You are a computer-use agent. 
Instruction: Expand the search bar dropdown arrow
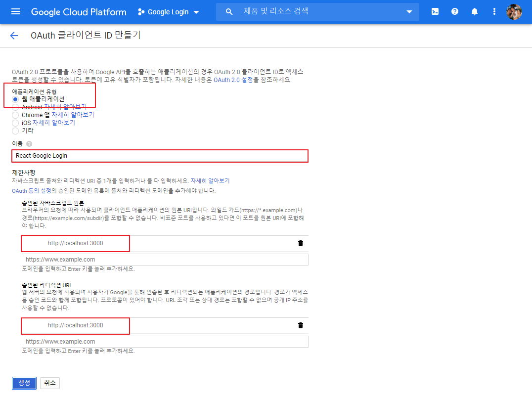pos(409,12)
